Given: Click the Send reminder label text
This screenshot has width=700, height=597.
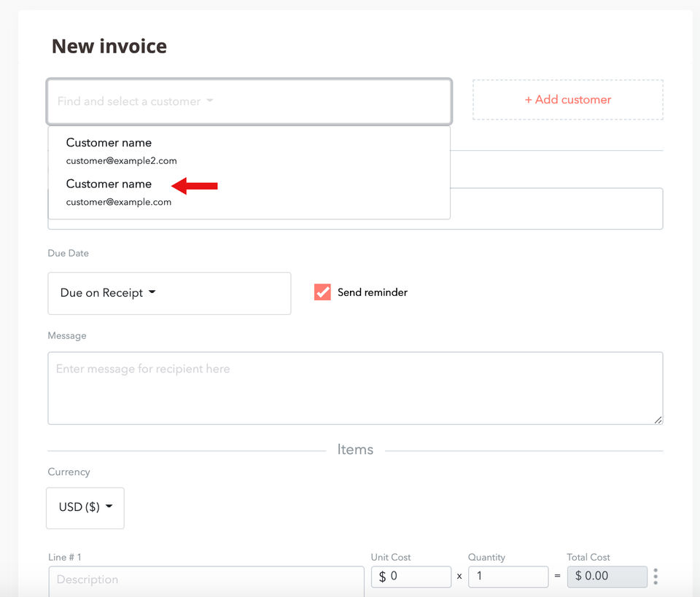Looking at the screenshot, I should [x=373, y=292].
